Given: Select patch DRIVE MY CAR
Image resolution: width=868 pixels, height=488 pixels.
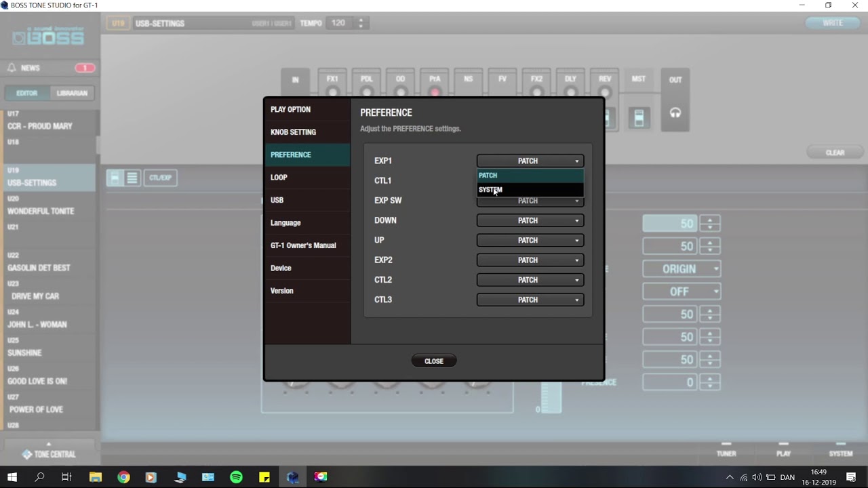Looking at the screenshot, I should 49,291.
